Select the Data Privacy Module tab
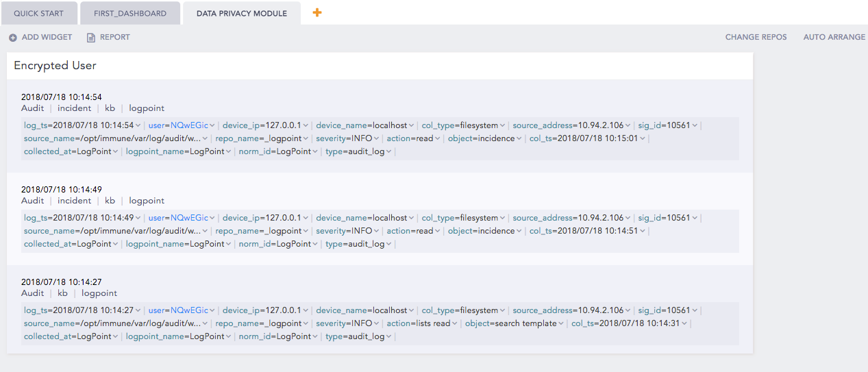868x372 pixels. (241, 13)
